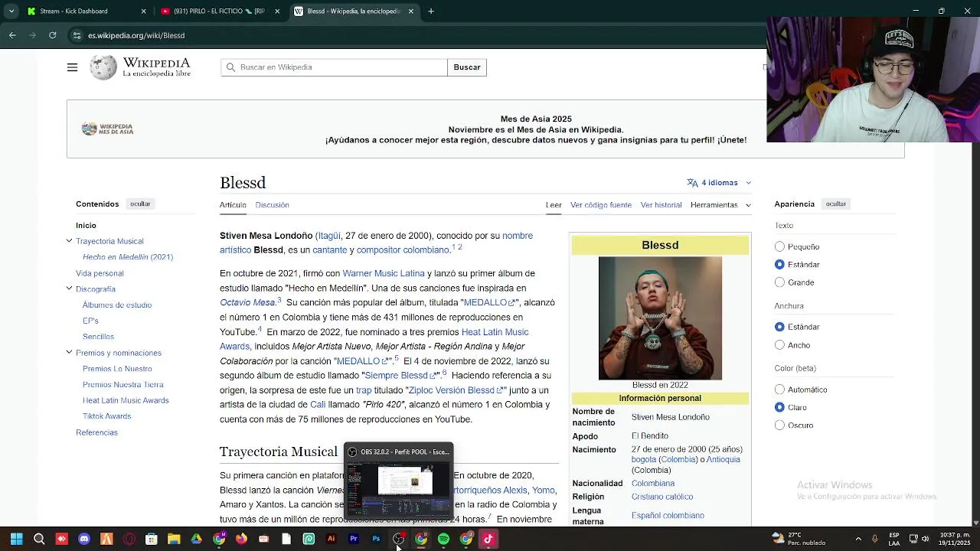This screenshot has width=980, height=551.
Task: Open TikTok app from the taskbar
Action: click(488, 539)
